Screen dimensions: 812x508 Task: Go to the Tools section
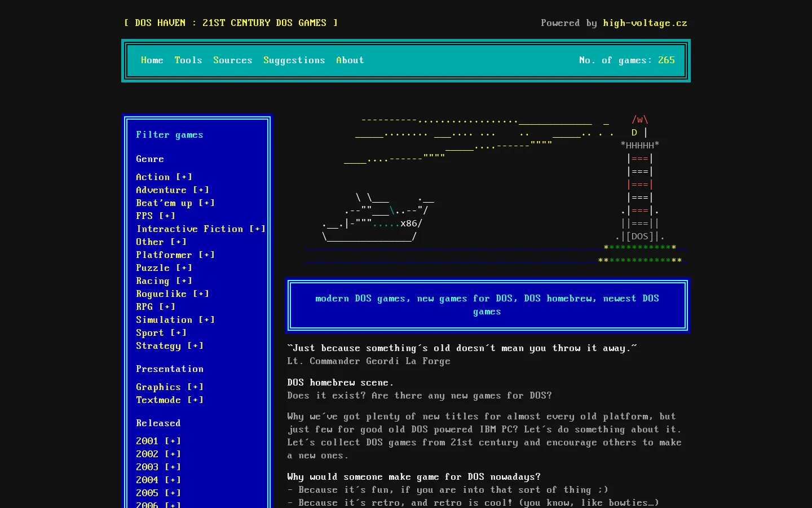(x=188, y=60)
